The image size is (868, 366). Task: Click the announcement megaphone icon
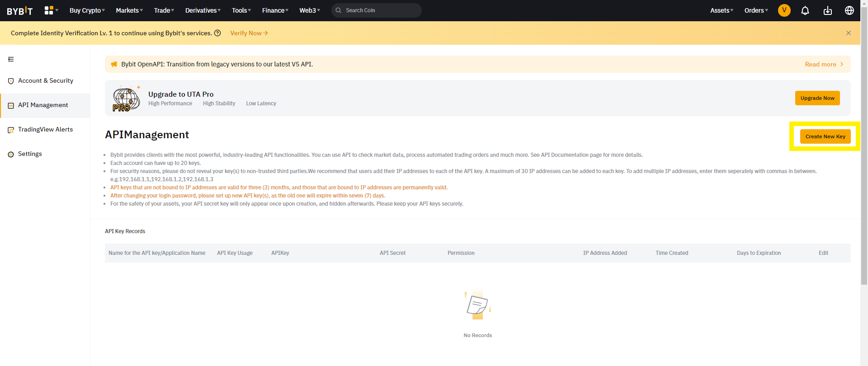click(x=114, y=64)
